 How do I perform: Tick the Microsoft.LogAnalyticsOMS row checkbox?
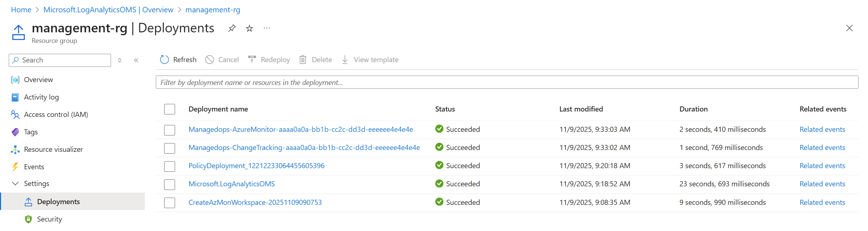click(x=170, y=185)
